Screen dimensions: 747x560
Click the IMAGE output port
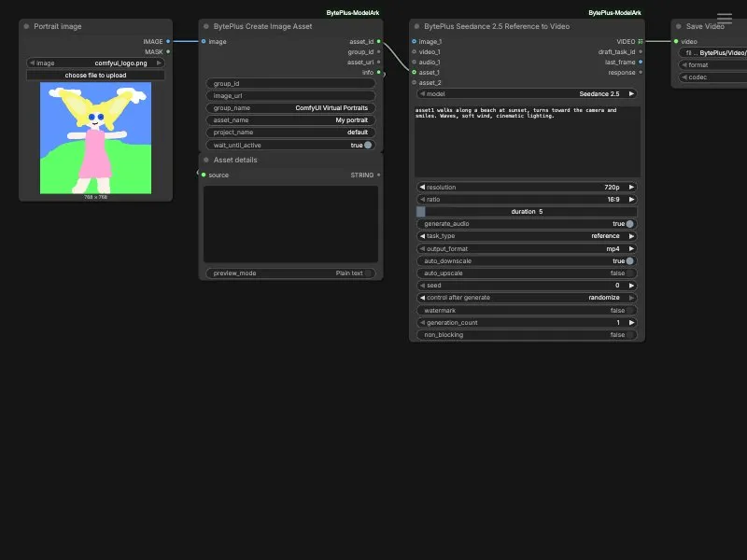tap(168, 41)
